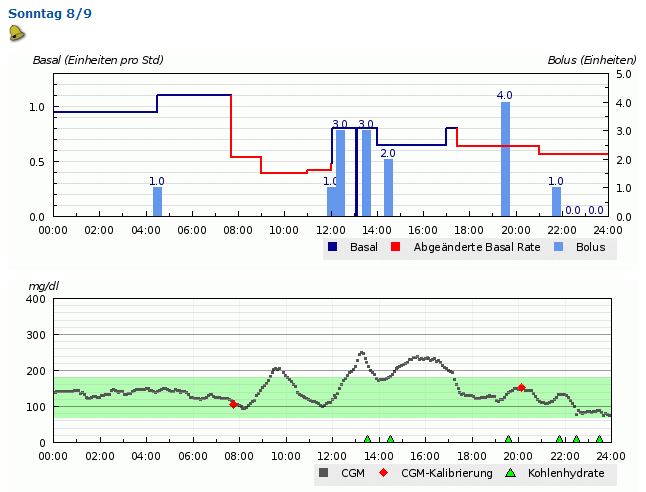Click the red calibration diamond near 08:00
Viewport: 646px width, 492px height.
[x=234, y=404]
